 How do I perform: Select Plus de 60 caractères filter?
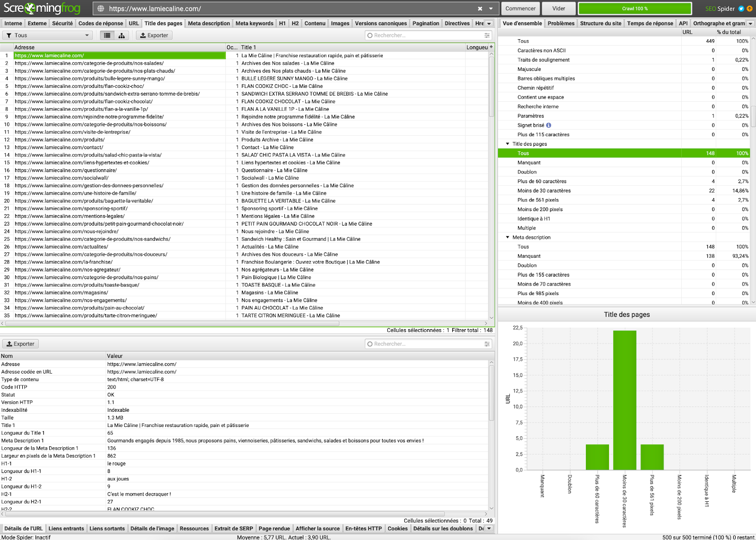(x=624, y=182)
